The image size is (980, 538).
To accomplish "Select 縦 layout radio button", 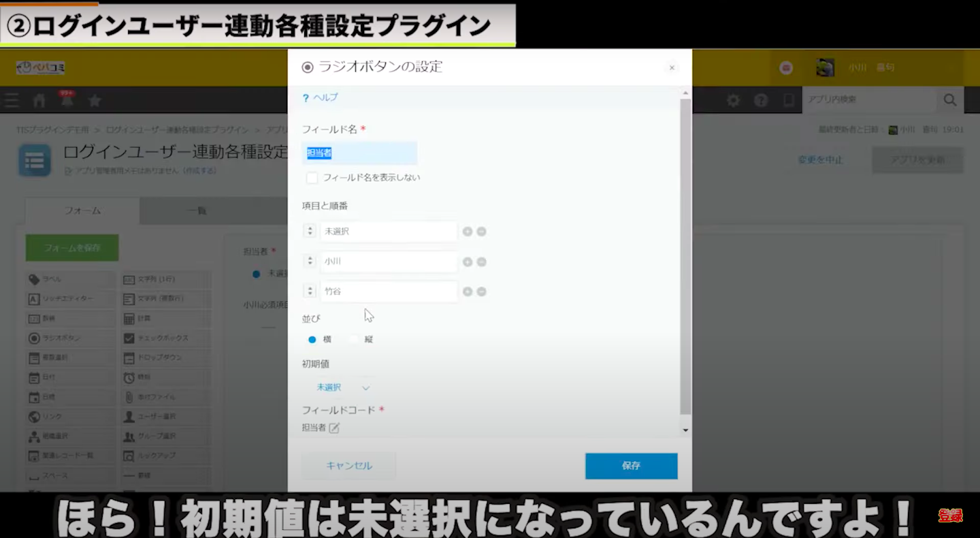I will 353,339.
